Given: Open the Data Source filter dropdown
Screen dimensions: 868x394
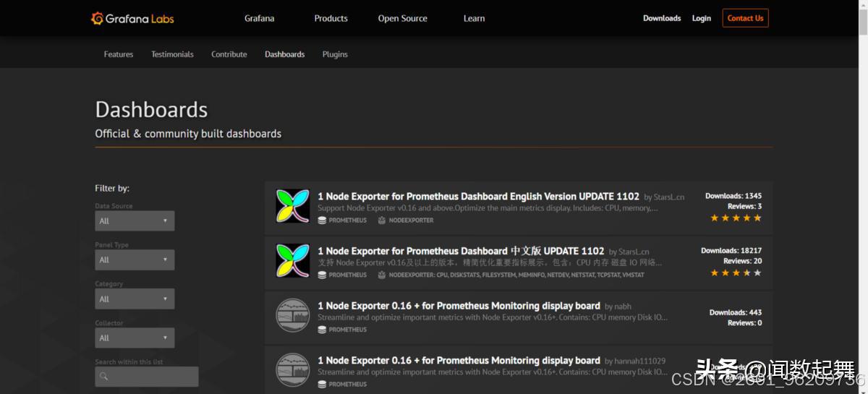Looking at the screenshot, I should click(135, 221).
